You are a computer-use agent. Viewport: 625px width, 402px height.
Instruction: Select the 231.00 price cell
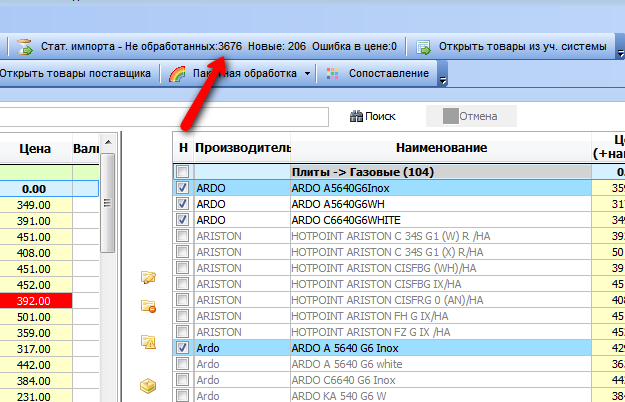pyautogui.click(x=35, y=397)
